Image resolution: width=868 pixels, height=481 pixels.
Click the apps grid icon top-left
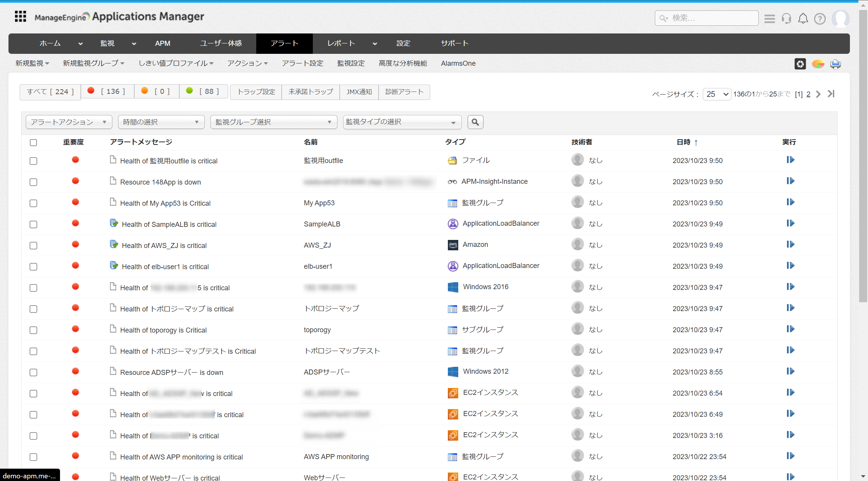20,17
